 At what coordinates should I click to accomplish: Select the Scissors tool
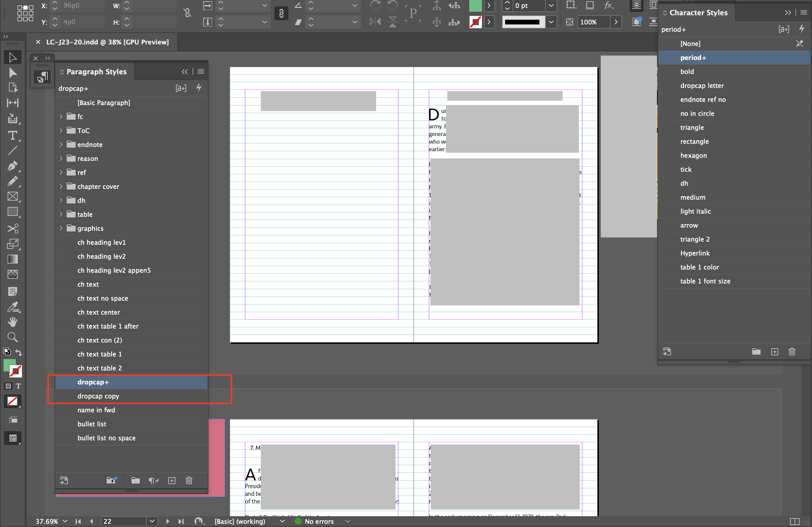coord(13,228)
